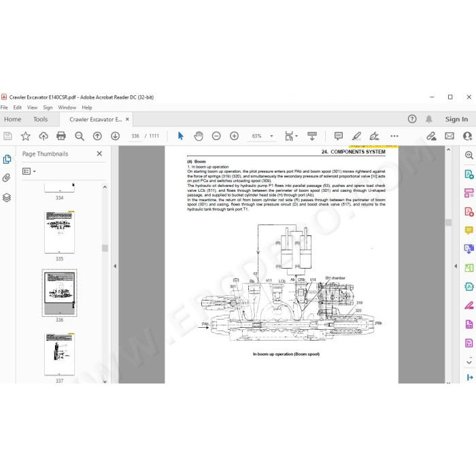Screen dimensions: 476x476
Task: Open the Find text magnifier
Action: (80, 136)
